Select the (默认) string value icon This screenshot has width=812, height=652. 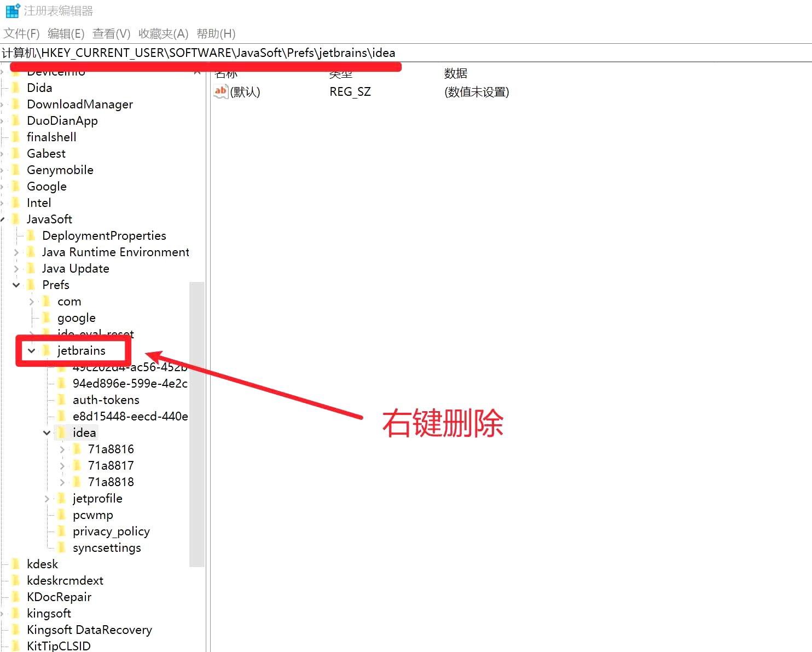221,91
